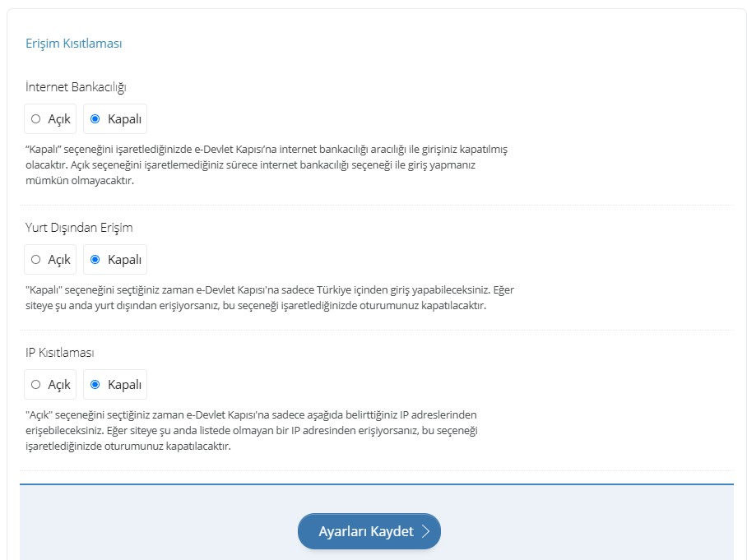Click the dotted separator below IP Kısıtlaması description
The image size is (747, 560).
tap(376, 471)
